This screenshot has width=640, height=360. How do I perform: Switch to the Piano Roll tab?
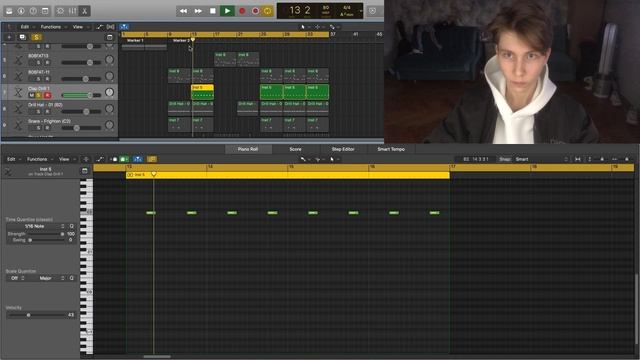(248, 149)
